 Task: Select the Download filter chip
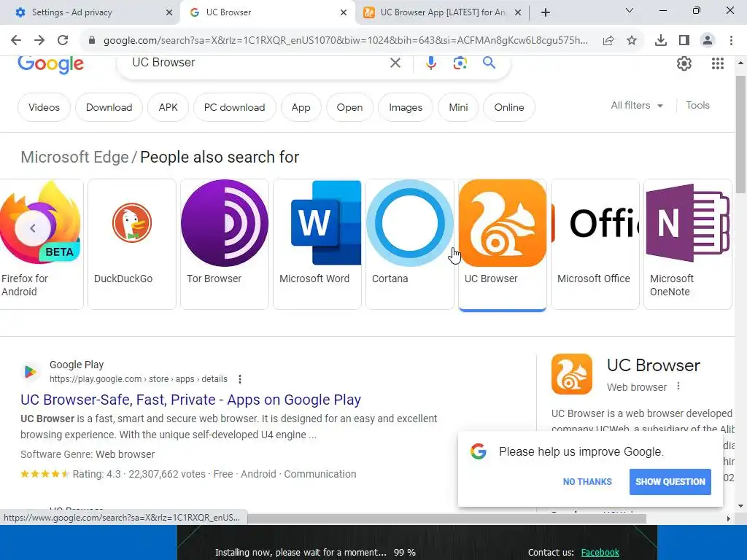(109, 108)
